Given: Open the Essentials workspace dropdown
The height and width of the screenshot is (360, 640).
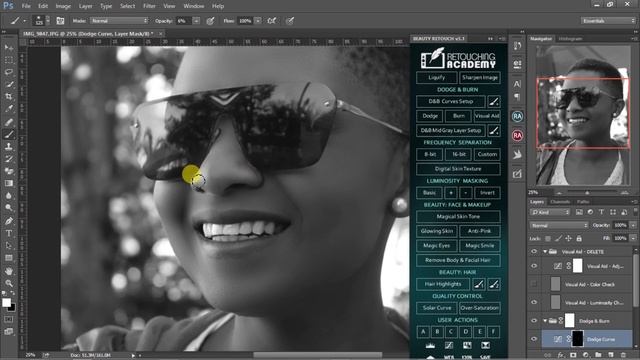Looking at the screenshot, I should click(x=608, y=20).
